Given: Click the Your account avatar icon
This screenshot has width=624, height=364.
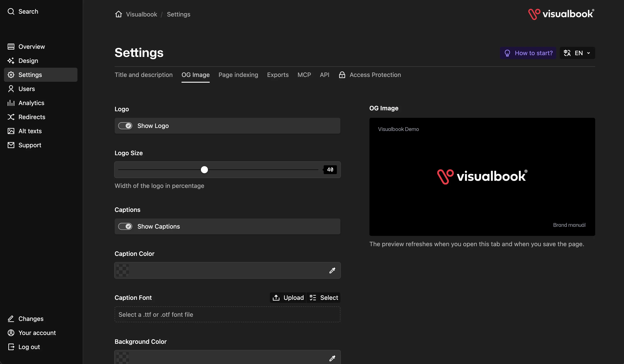Looking at the screenshot, I should (11, 333).
